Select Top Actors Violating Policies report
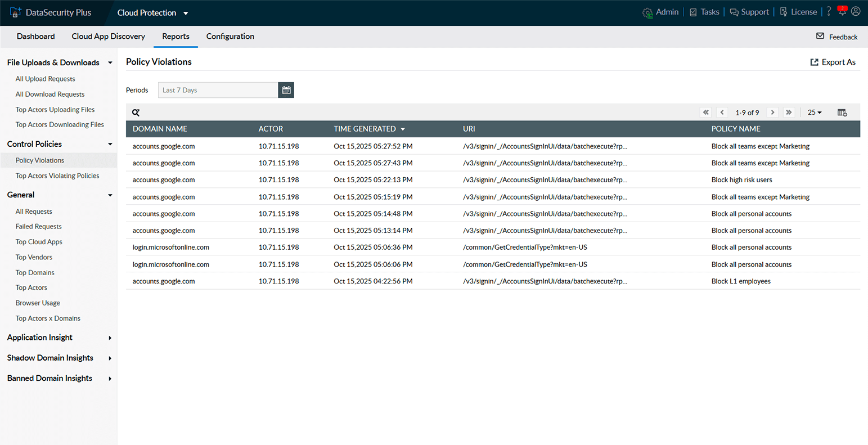 coord(57,175)
